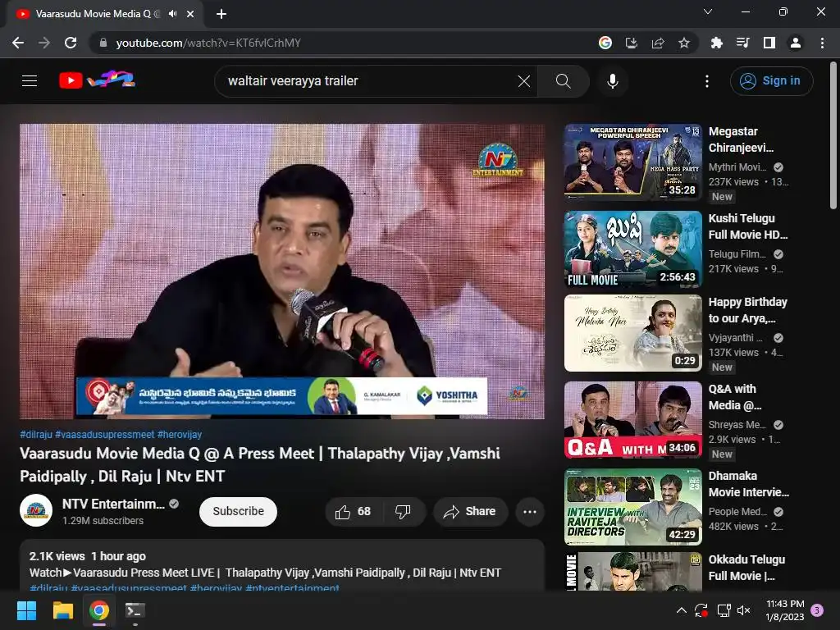
Task: Open more actions ellipsis under video
Action: pyautogui.click(x=530, y=512)
